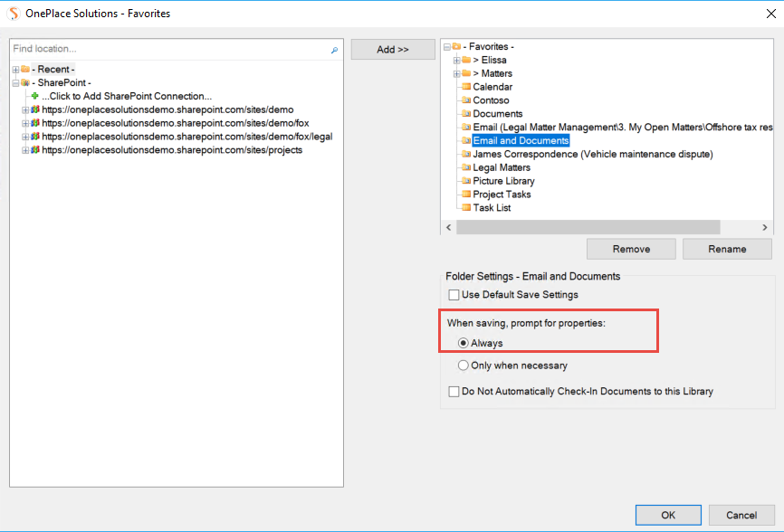Click the Favorites root folder icon
Screen dimensions: 784x532
(x=456, y=46)
